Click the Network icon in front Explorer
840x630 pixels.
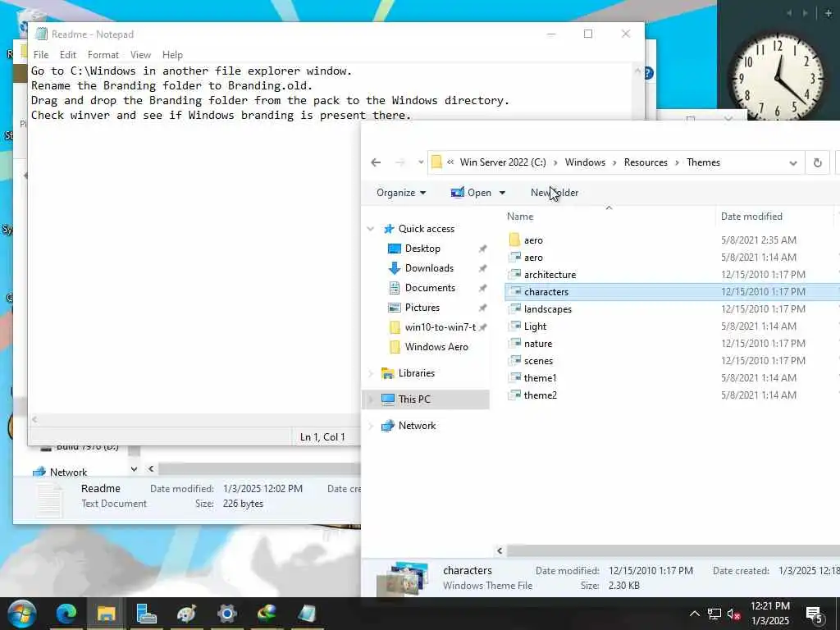(387, 426)
